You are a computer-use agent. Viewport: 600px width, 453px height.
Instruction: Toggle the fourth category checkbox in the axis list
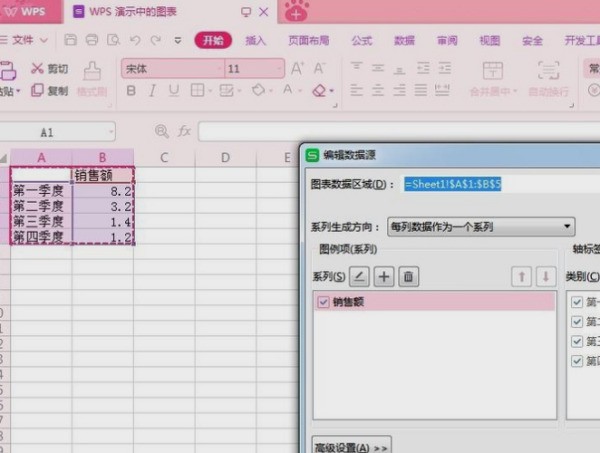pyautogui.click(x=577, y=361)
